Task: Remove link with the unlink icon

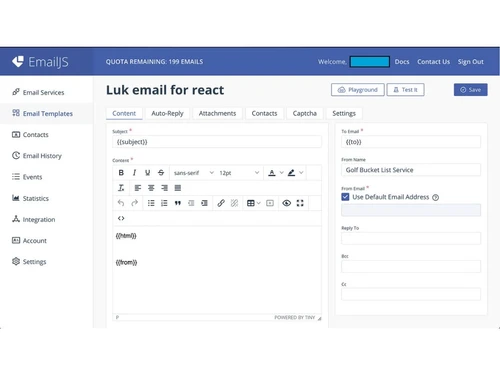Action: click(x=234, y=203)
